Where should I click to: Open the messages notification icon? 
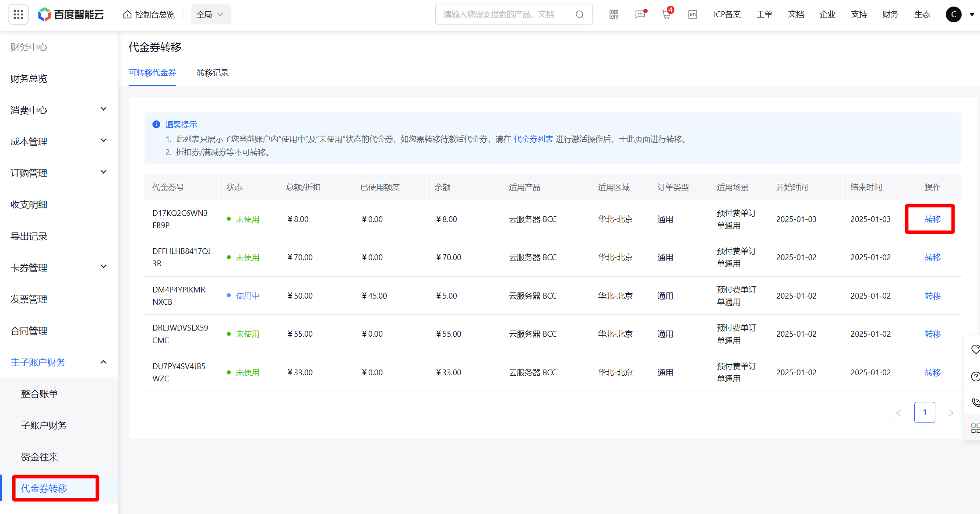coord(640,14)
